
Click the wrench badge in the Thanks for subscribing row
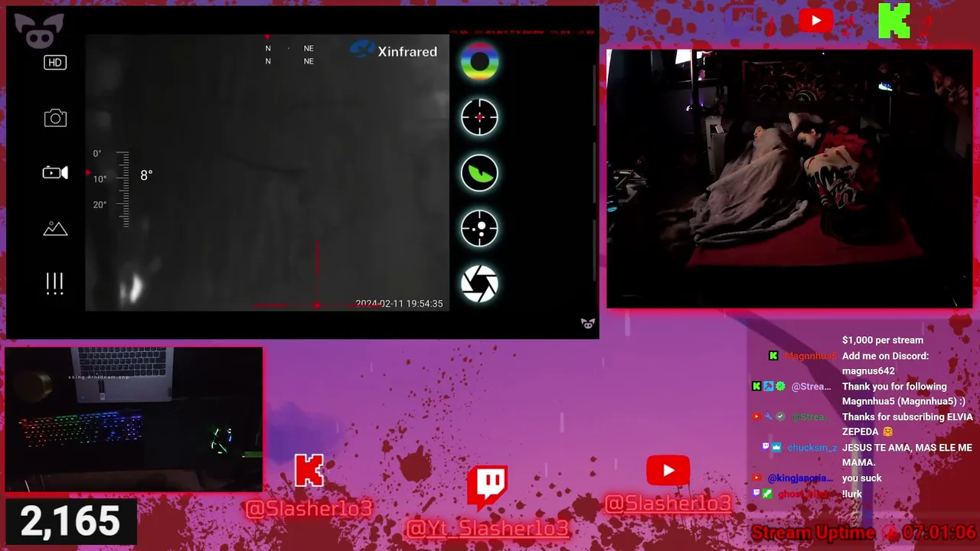click(x=768, y=417)
